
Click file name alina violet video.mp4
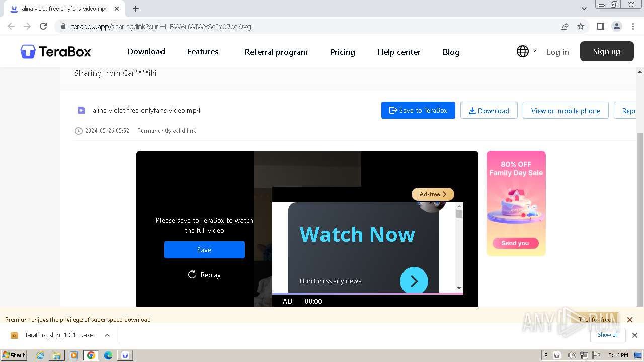146,110
